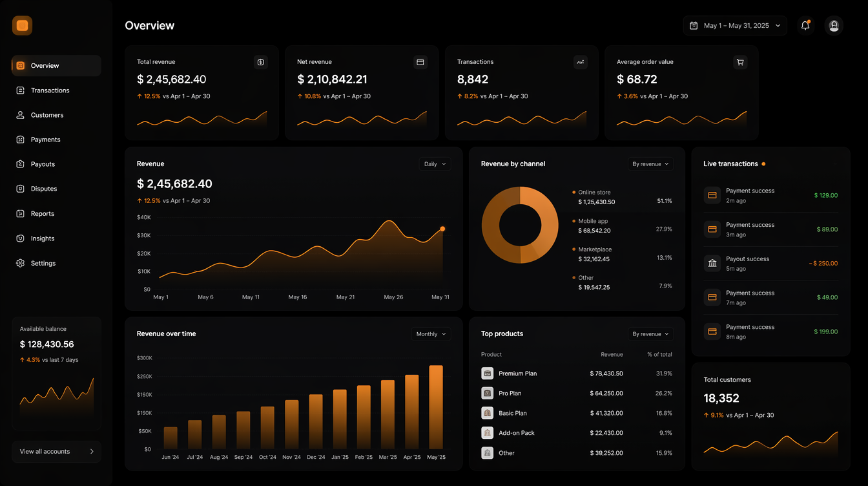
Task: Go to Overview in sidebar
Action: pyautogui.click(x=56, y=65)
